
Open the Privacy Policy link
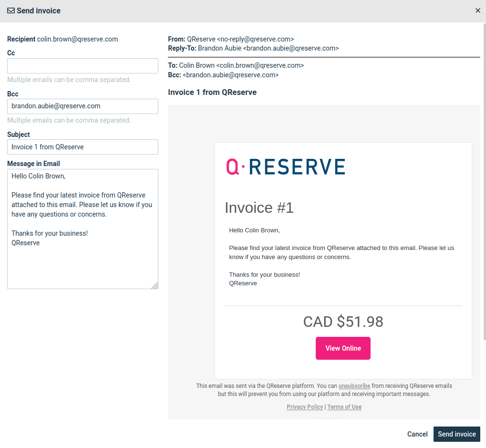point(304,406)
